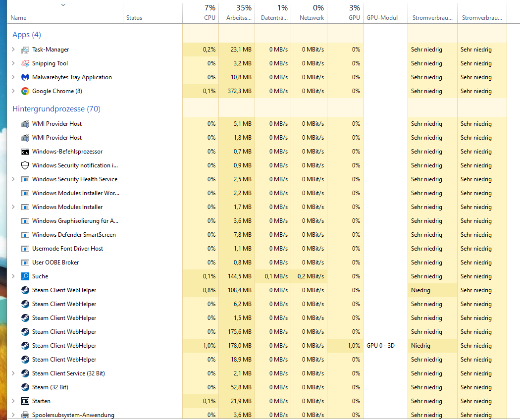Click Niedrig in the 178,0 MB WebHelper row
This screenshot has height=420, width=520.
420,346
